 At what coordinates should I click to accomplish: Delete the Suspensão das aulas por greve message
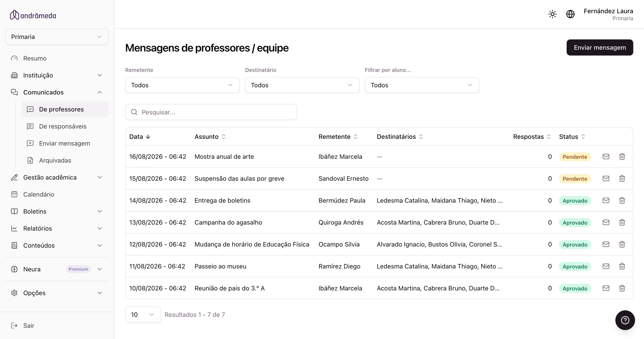pyautogui.click(x=622, y=178)
